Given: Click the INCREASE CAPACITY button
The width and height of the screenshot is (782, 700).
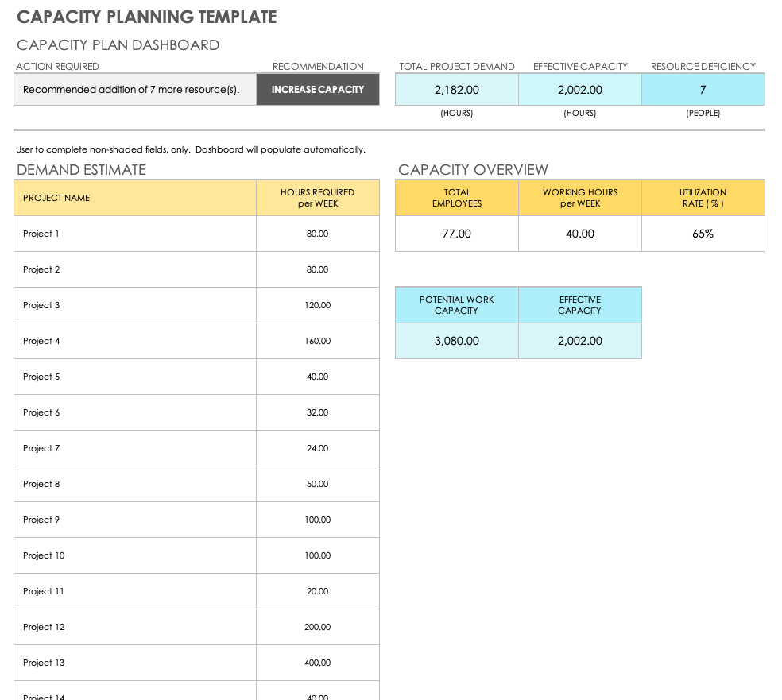Looking at the screenshot, I should (317, 89).
